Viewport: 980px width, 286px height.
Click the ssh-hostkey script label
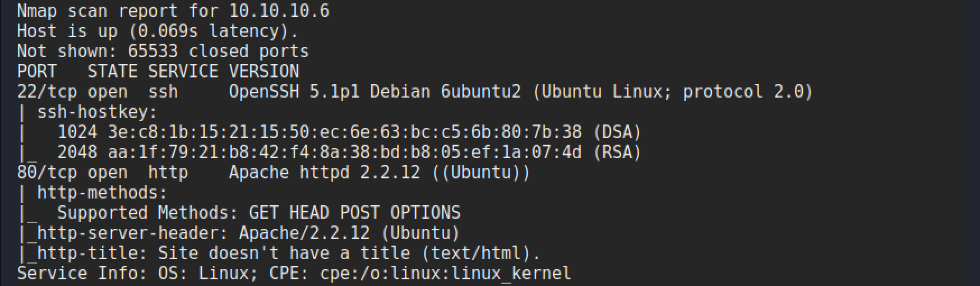click(x=97, y=112)
